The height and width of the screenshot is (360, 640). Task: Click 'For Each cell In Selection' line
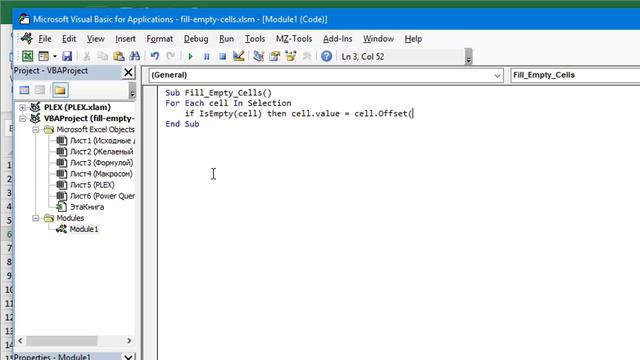(228, 103)
